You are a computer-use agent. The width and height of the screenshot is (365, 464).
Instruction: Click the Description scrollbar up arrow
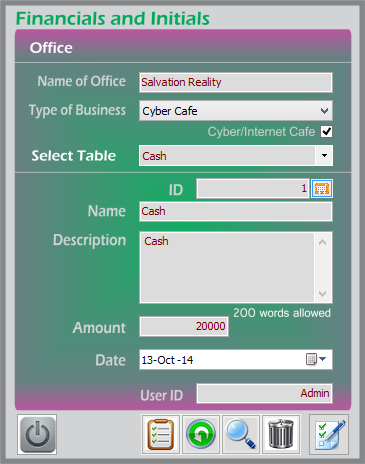pyautogui.click(x=322, y=242)
